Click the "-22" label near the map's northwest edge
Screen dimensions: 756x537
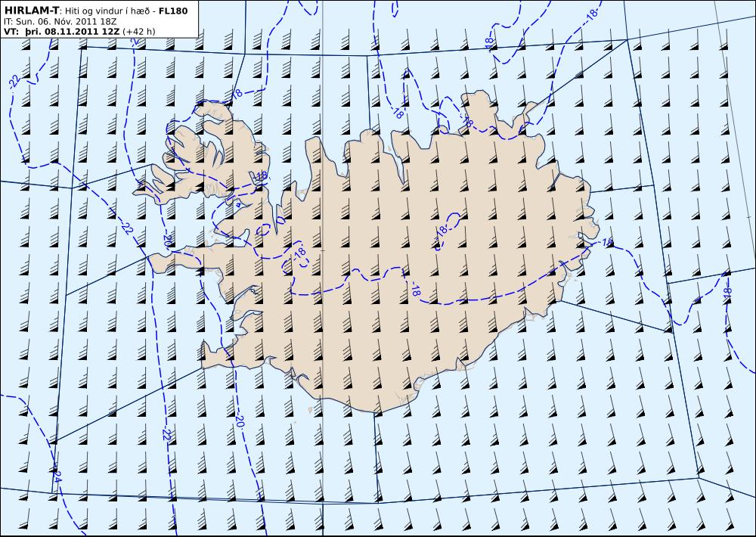[14, 82]
